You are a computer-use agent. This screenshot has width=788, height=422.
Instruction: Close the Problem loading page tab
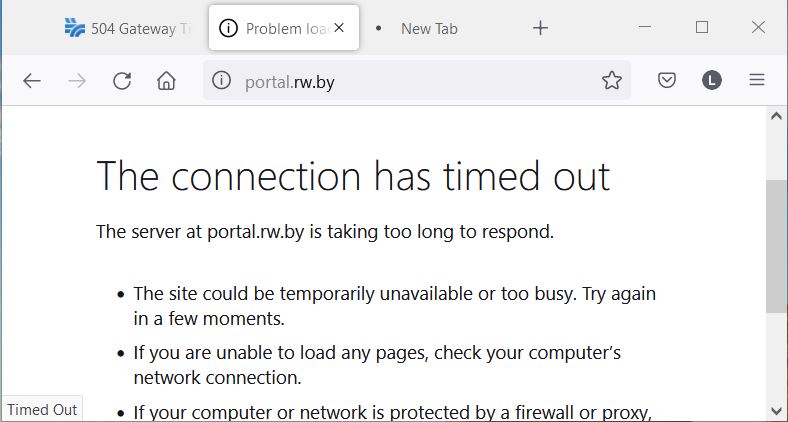[x=339, y=28]
